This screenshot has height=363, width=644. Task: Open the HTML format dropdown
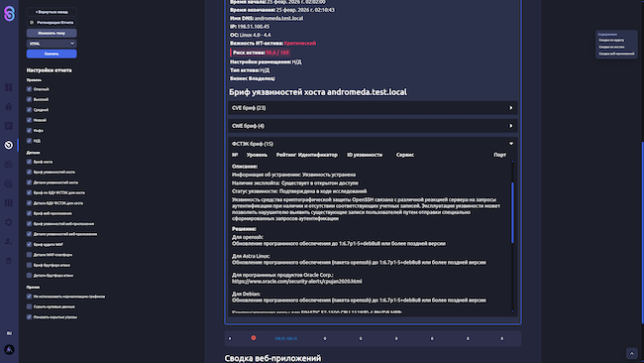point(52,44)
